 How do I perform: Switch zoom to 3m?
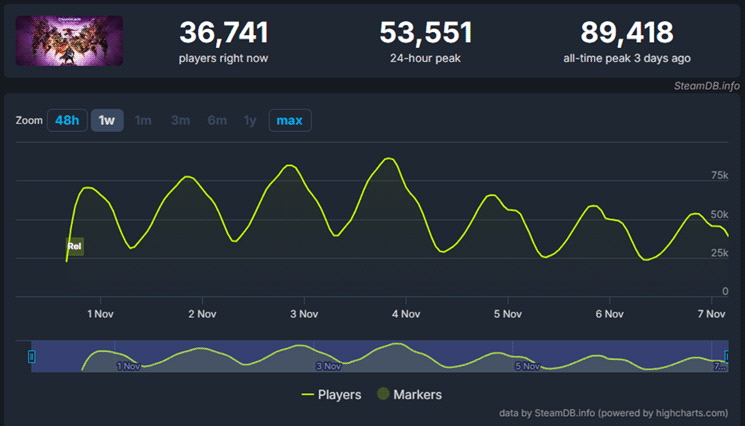click(180, 121)
